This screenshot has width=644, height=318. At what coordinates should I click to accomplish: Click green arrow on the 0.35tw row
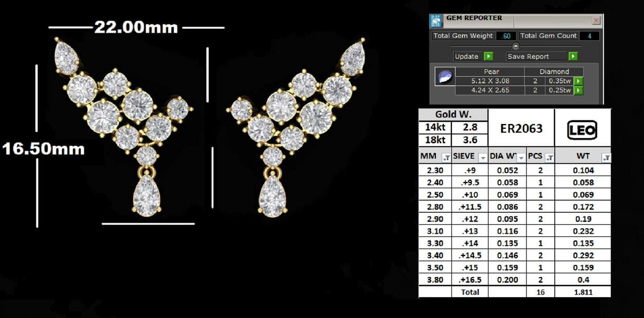click(578, 81)
